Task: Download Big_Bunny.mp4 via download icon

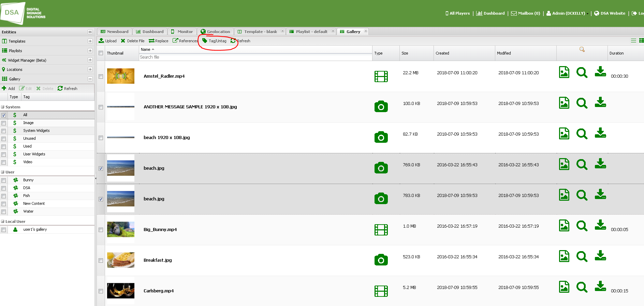Action: [600, 225]
